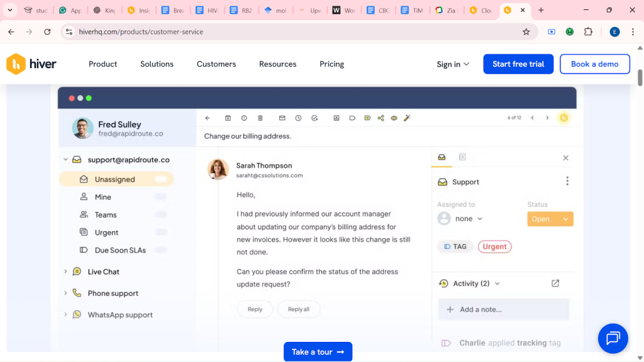Click the snooze clock icon in email toolbar
The width and height of the screenshot is (644, 362).
[x=298, y=118]
